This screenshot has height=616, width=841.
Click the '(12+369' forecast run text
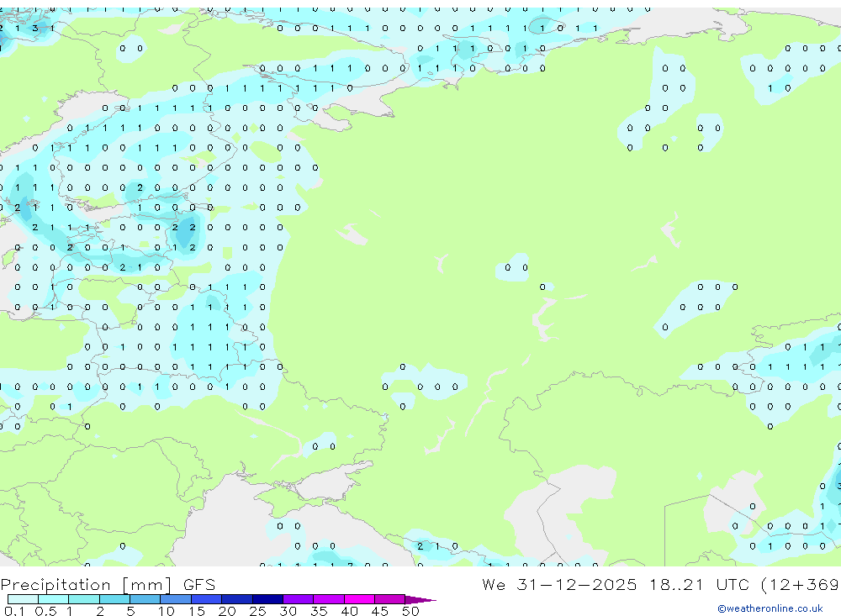click(800, 585)
